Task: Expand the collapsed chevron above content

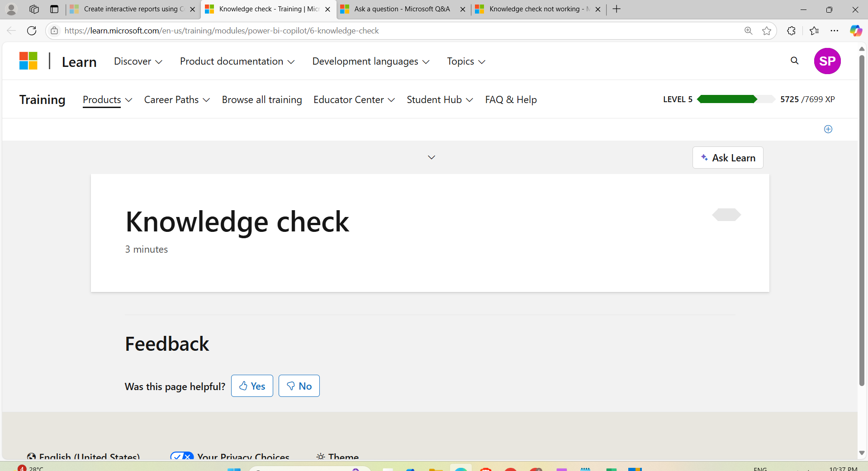Action: pos(432,157)
